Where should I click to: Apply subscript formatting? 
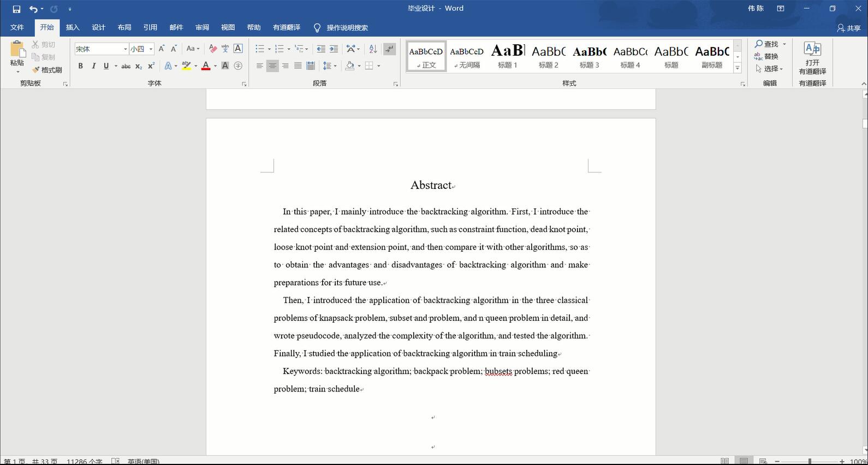point(139,66)
